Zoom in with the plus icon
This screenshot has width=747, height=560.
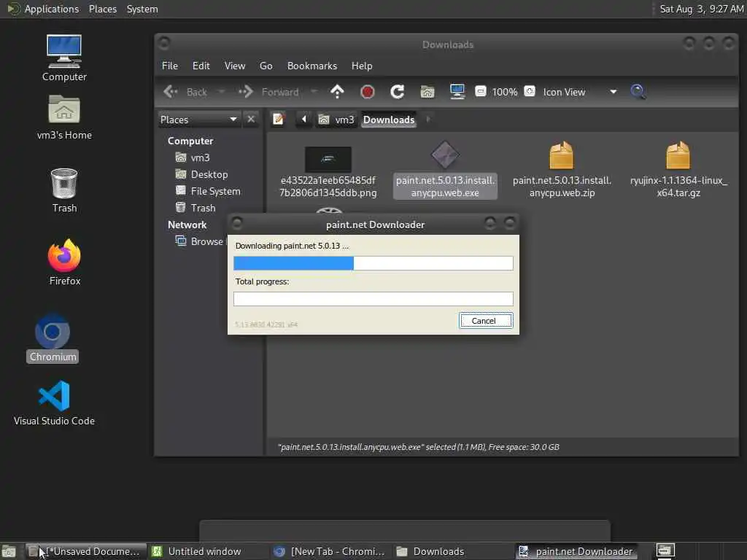tap(530, 91)
